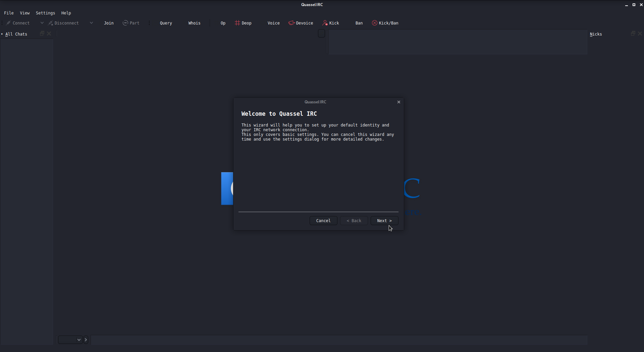Click the channel topic field
Image resolution: width=644 pixels, height=352 pixels.
[x=458, y=42]
